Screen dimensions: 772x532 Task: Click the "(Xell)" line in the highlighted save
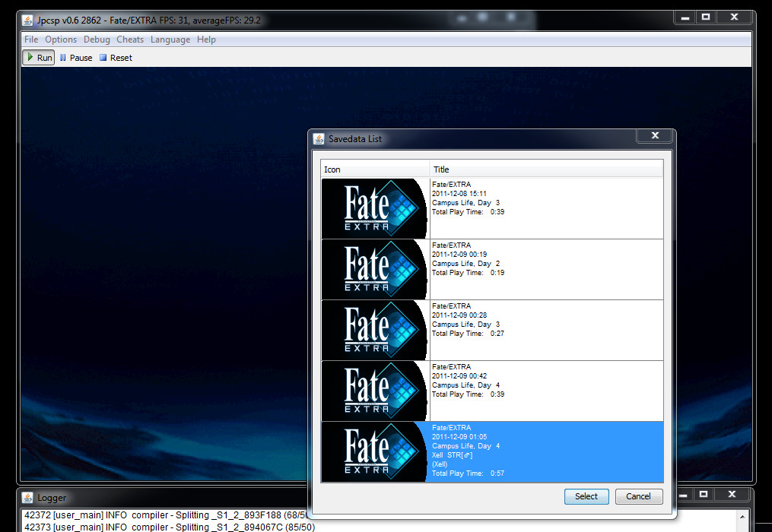(440, 464)
